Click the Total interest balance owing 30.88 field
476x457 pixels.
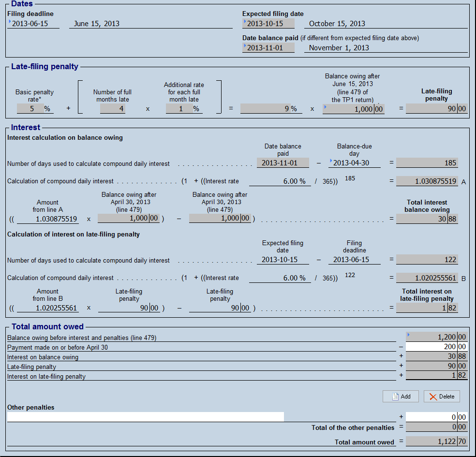[x=427, y=219]
